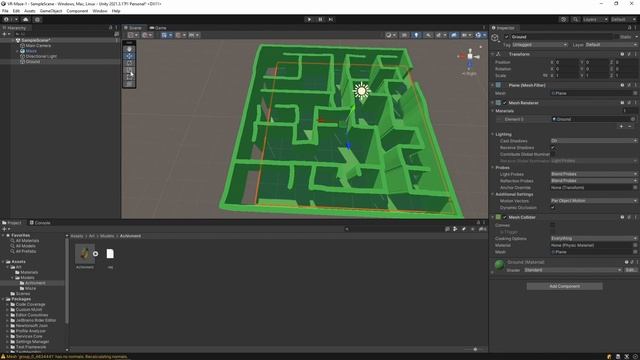Viewport: 640px width, 360px height.
Task: Adjust the Project icon size slider
Action: tap(475, 349)
